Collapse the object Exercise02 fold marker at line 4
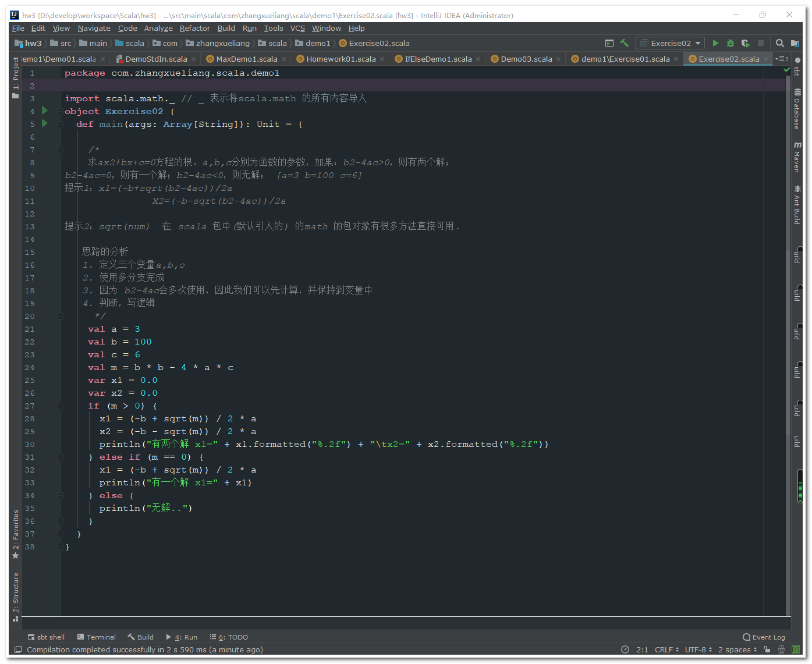The image size is (812, 664). point(60,111)
